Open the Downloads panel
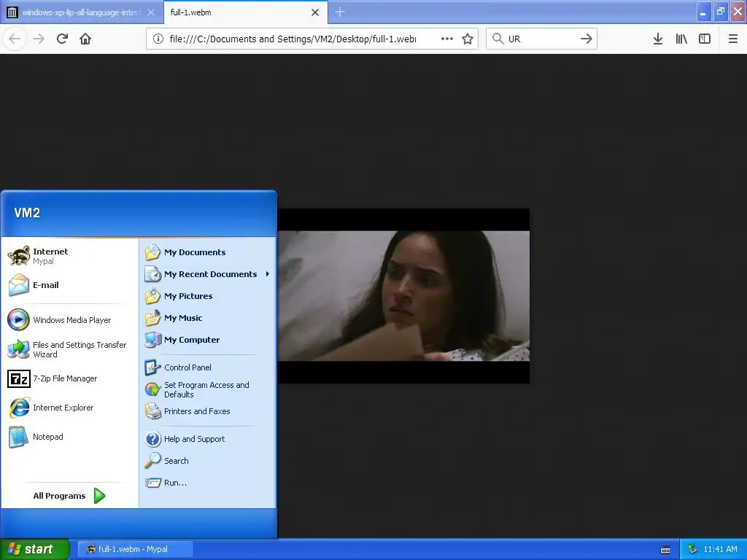The width and height of the screenshot is (747, 560). (x=658, y=39)
